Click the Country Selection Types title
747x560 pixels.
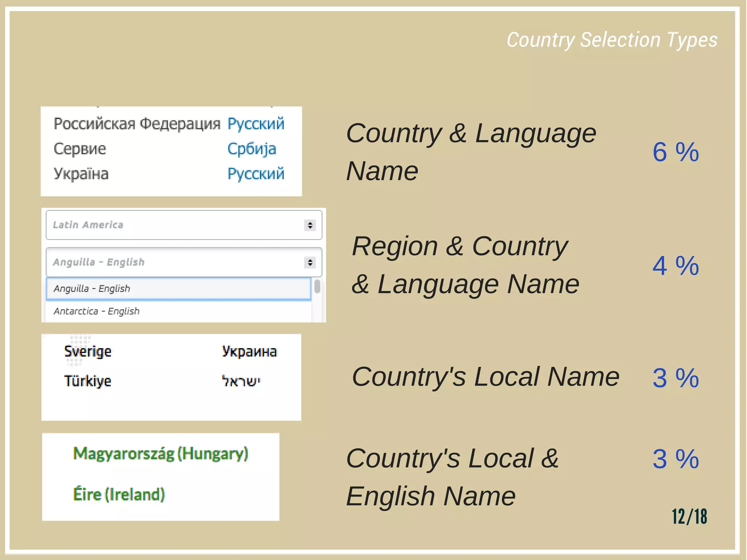(612, 40)
